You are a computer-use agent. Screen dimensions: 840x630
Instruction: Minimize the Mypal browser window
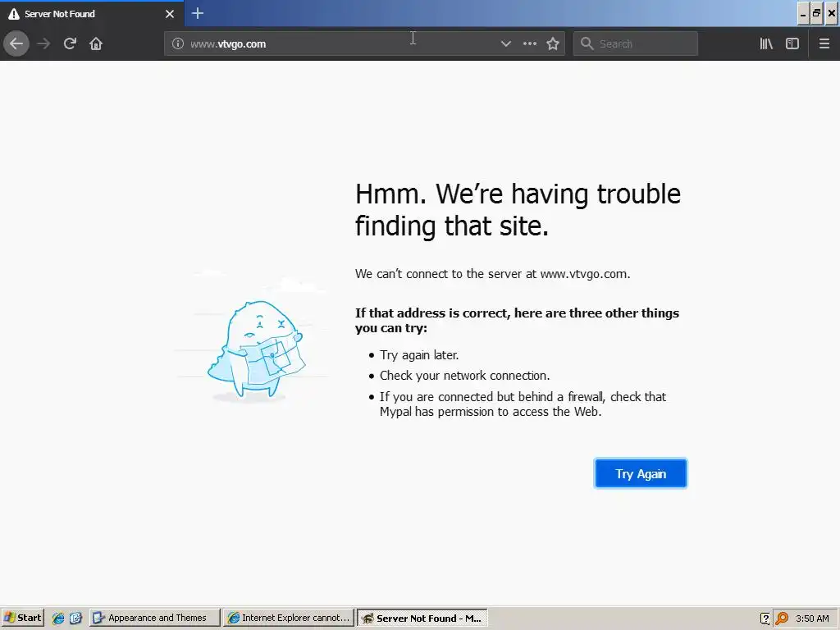pyautogui.click(x=803, y=14)
